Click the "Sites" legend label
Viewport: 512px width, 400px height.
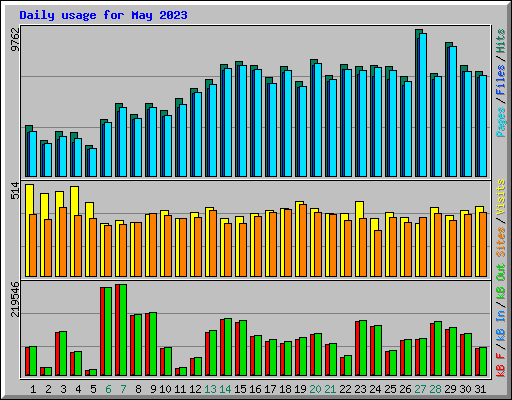coord(501,242)
